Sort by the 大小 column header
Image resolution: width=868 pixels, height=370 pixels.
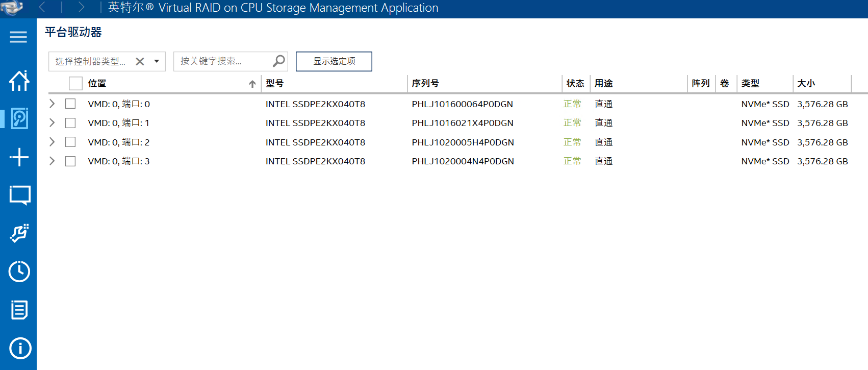(806, 83)
